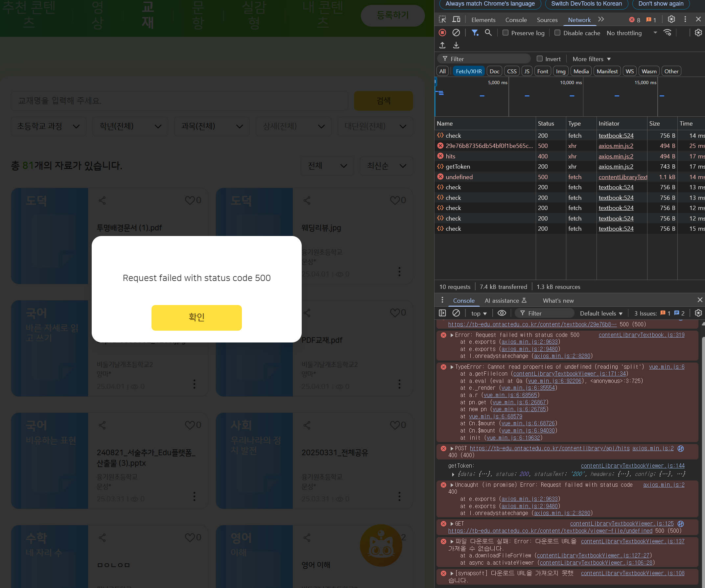
Task: Clear the network log
Action: (456, 33)
